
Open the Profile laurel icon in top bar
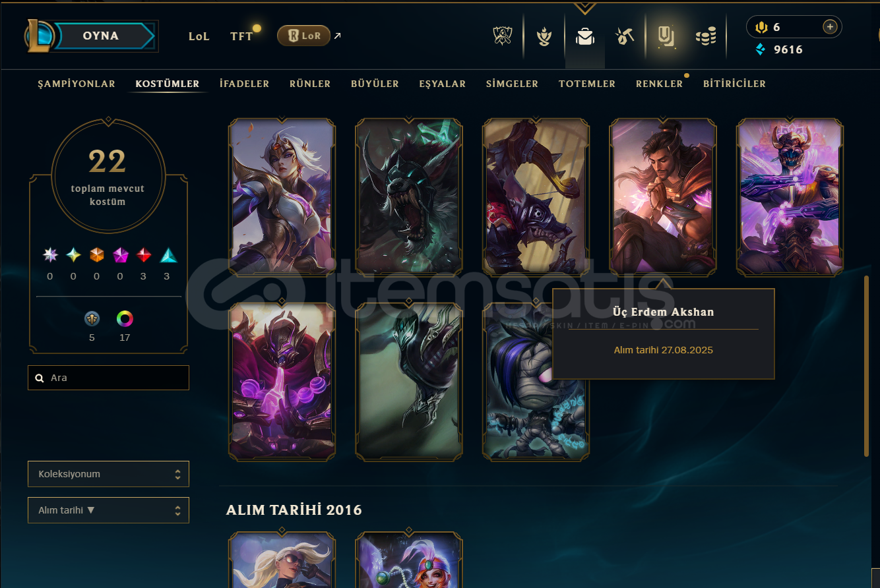(544, 36)
